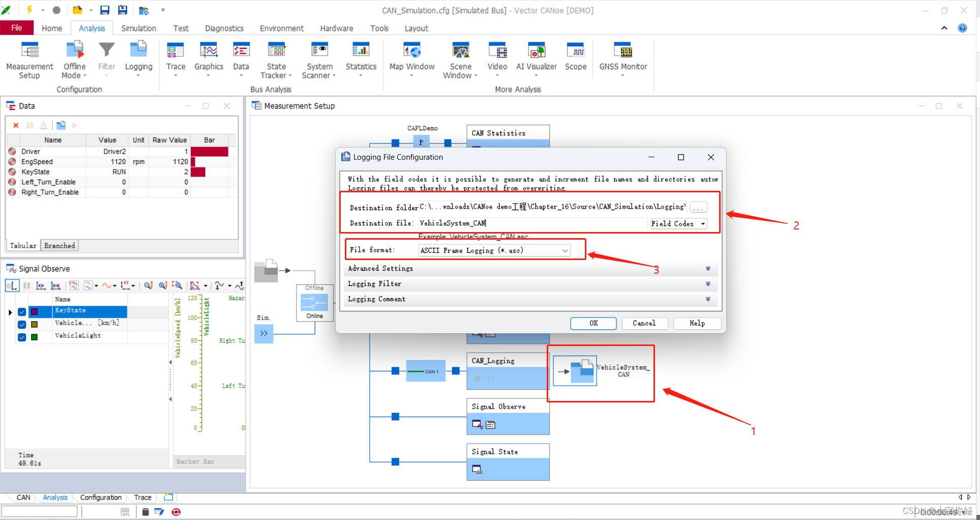Open the GNSS Monitor tool
Image resolution: width=980 pixels, height=520 pixels.
(623, 59)
